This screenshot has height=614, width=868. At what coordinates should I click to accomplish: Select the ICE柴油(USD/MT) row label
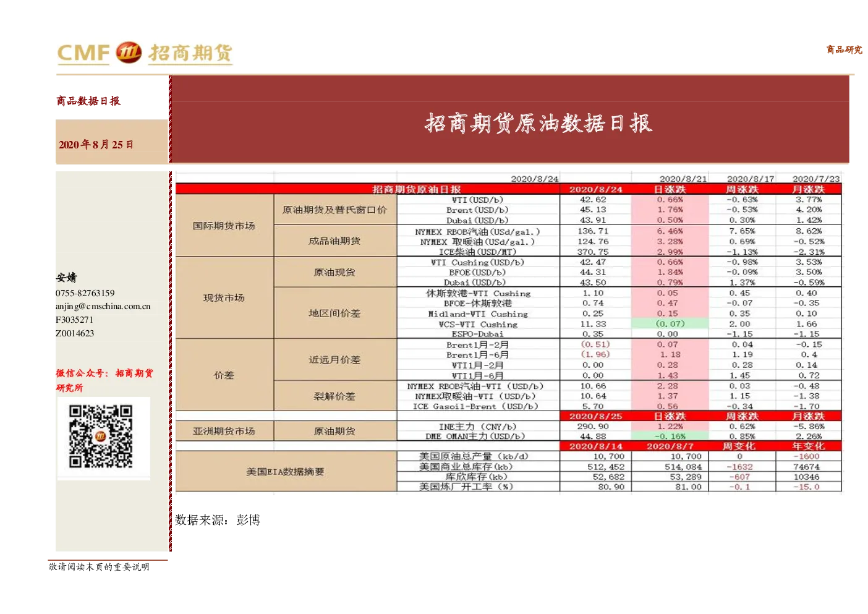pos(478,252)
